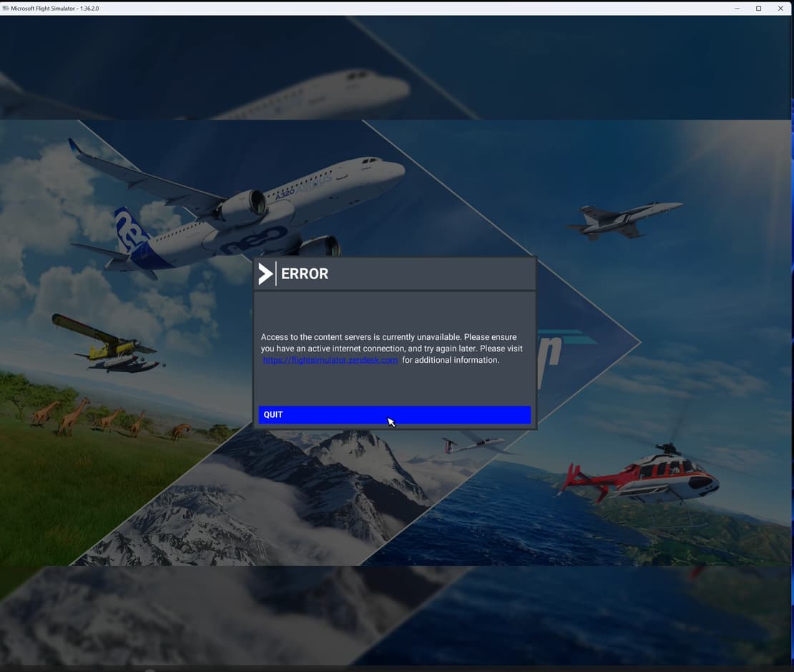Image resolution: width=794 pixels, height=672 pixels.
Task: Click the arrow icon beside ERROR heading
Action: [265, 273]
